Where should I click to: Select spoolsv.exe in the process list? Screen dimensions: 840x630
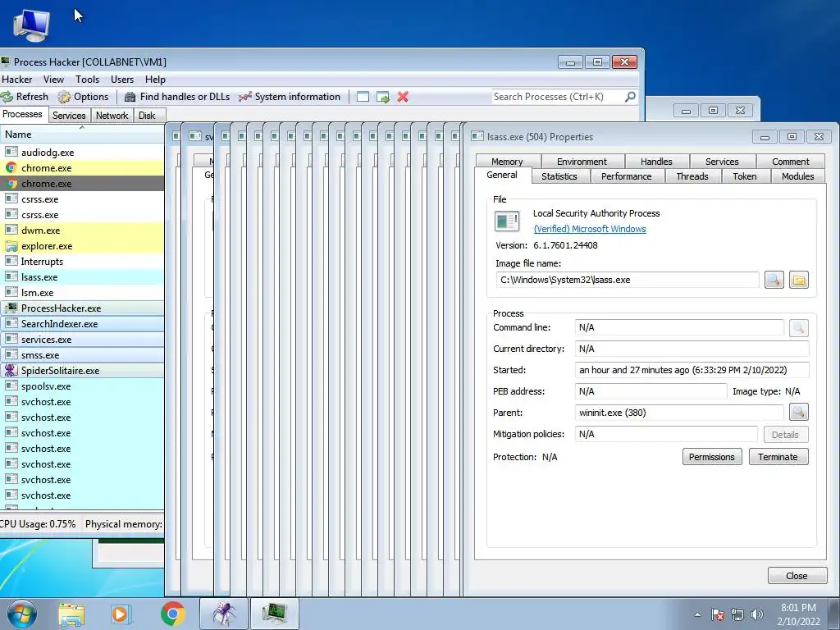pyautogui.click(x=82, y=386)
